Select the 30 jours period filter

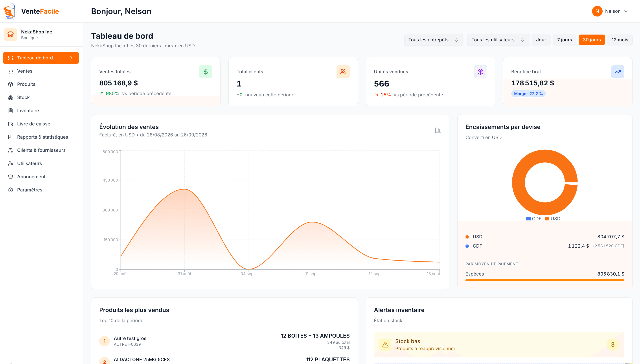[592, 40]
